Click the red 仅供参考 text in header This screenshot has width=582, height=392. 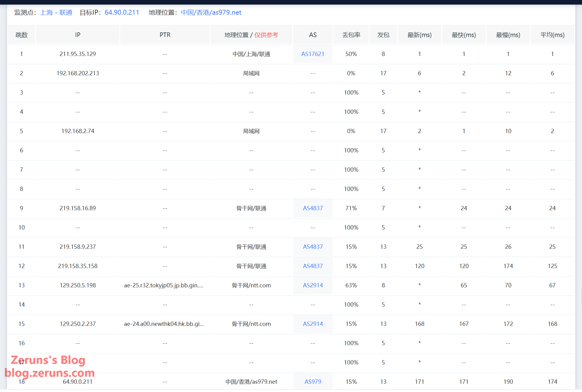pos(266,35)
